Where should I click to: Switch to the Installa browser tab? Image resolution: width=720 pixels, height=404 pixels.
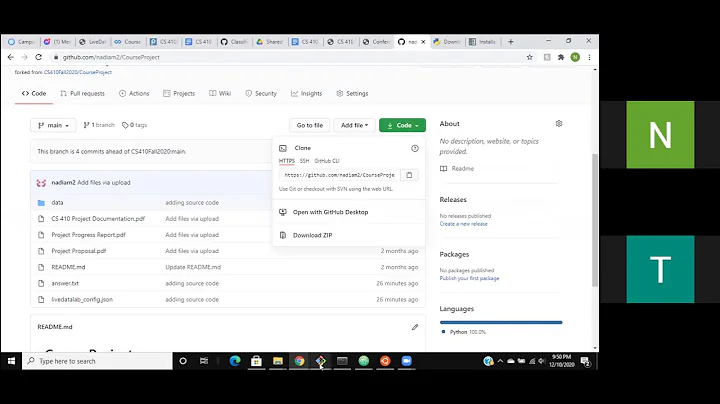(x=484, y=42)
